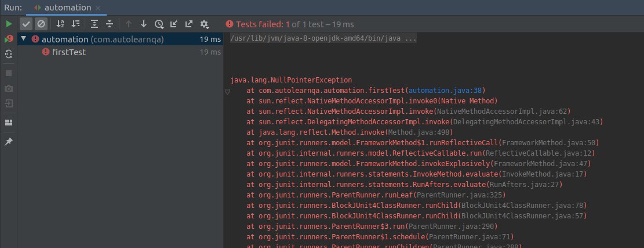Go to next failed test arrow
The height and width of the screenshot is (248, 644).
coord(144,24)
